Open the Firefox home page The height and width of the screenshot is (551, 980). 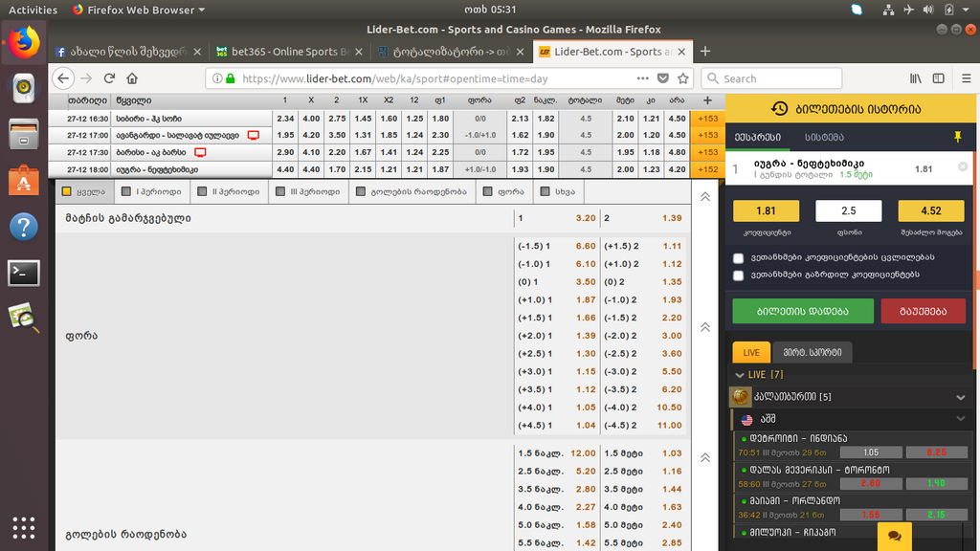[132, 78]
